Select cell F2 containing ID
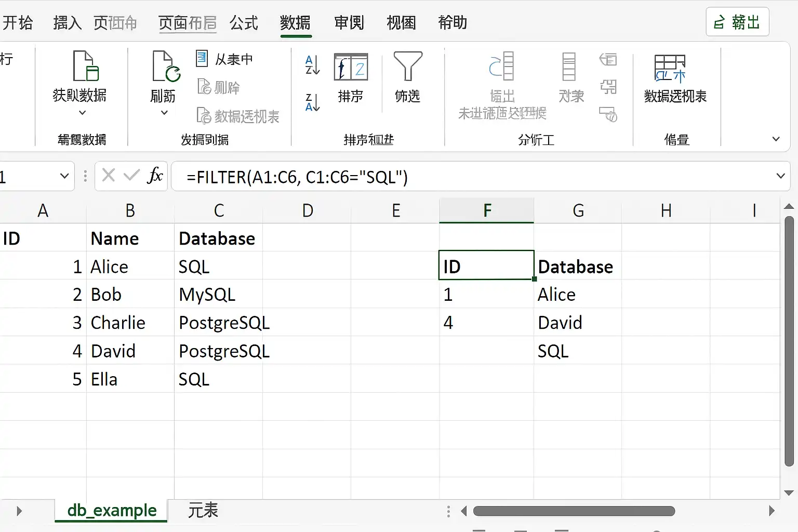798x532 pixels. pos(486,265)
